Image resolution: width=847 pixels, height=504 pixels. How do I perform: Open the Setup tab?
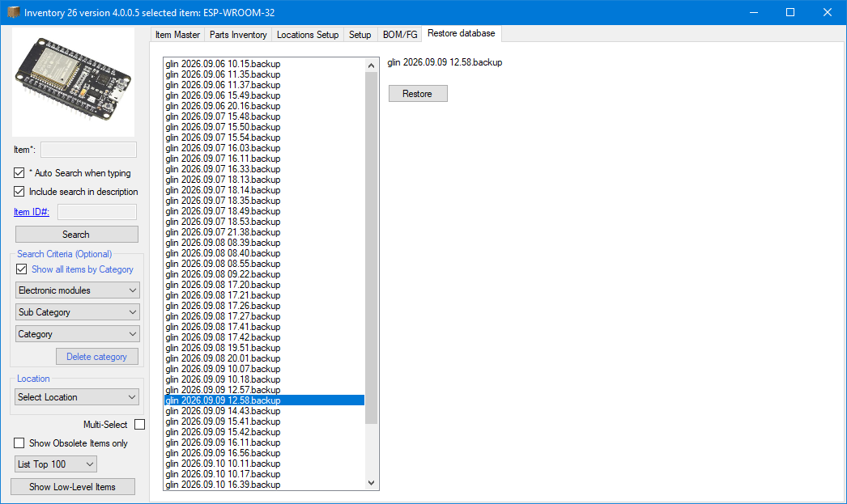pos(360,35)
